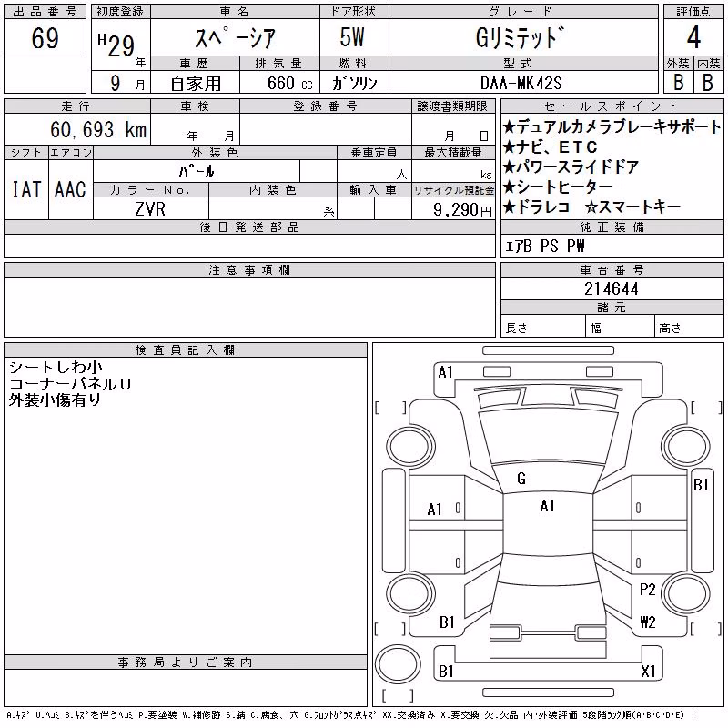Click the 検査員記入欄 section header

pos(186,350)
